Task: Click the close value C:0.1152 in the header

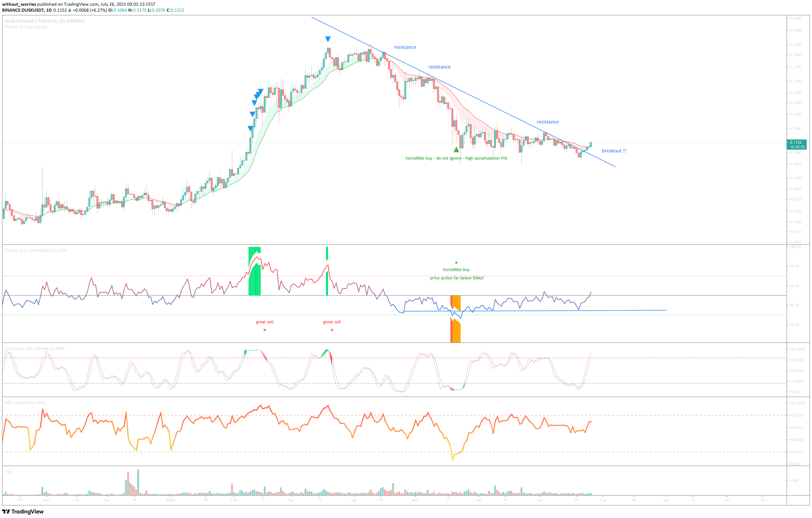Action: (x=176, y=10)
